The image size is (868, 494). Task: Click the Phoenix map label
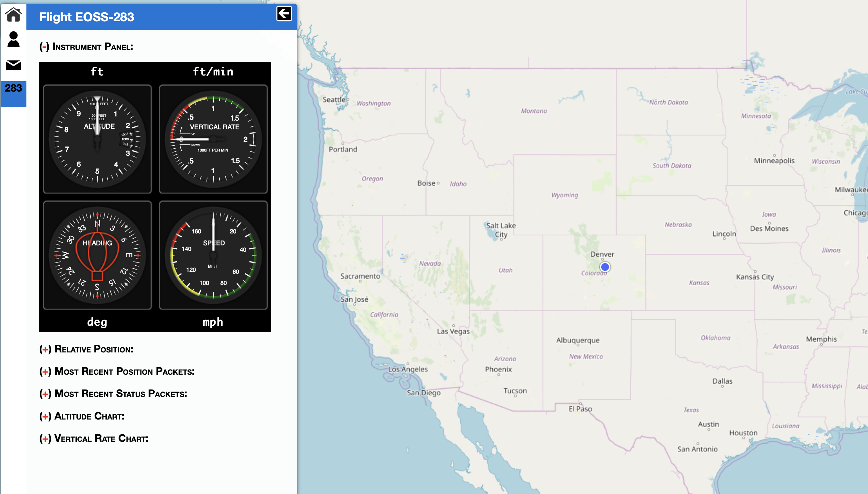tap(498, 369)
